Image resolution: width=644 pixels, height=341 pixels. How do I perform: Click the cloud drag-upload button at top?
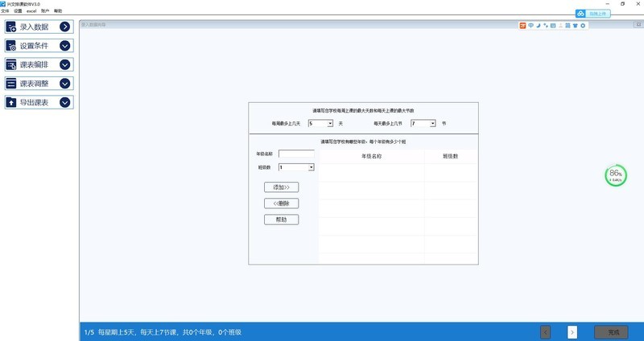592,14
